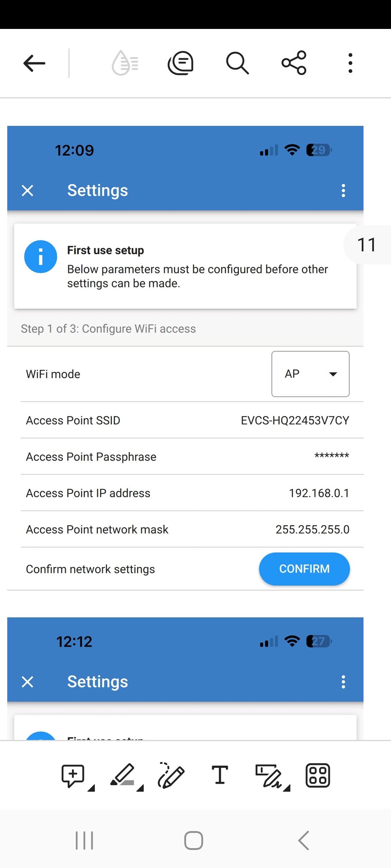
Task: Open the fill and sign tool
Action: pos(269,775)
